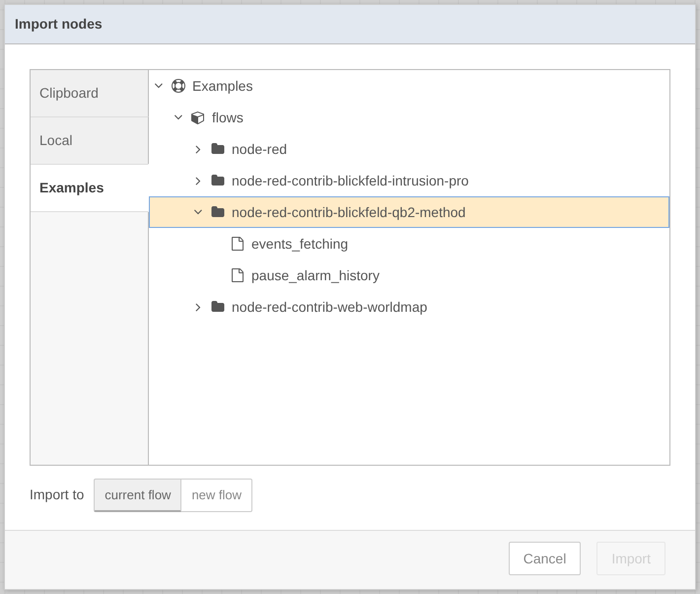
Task: Click the Examples lifebuoy icon in tree
Action: tap(178, 86)
